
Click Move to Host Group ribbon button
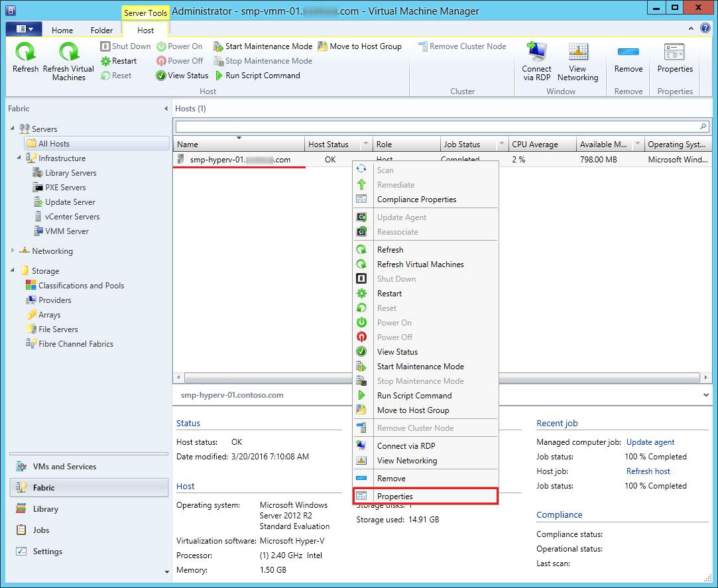(x=360, y=46)
